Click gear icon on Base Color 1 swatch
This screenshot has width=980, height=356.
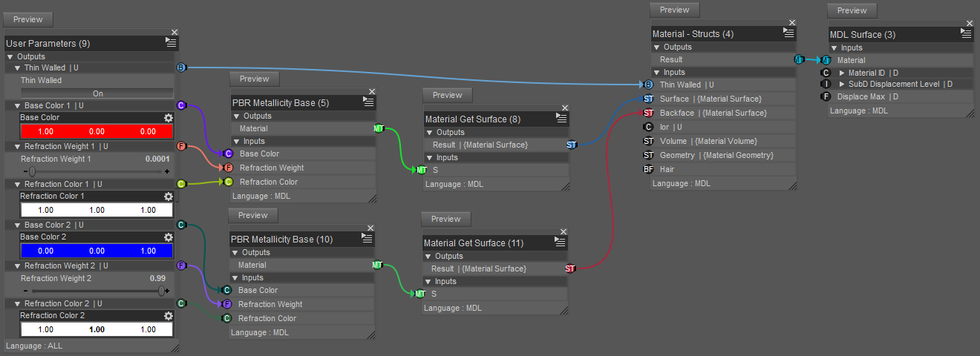pyautogui.click(x=169, y=118)
